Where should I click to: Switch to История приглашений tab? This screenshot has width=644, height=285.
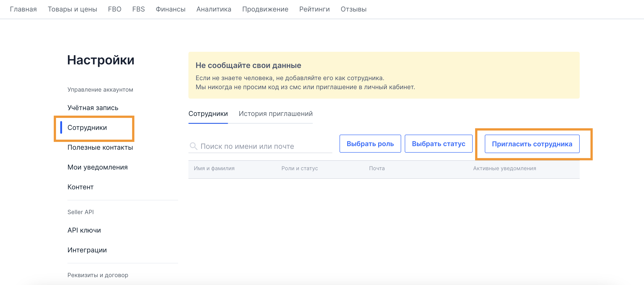(275, 114)
